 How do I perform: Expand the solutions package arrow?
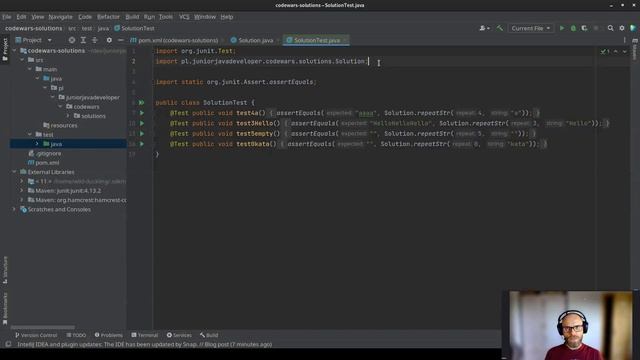tap(68, 116)
